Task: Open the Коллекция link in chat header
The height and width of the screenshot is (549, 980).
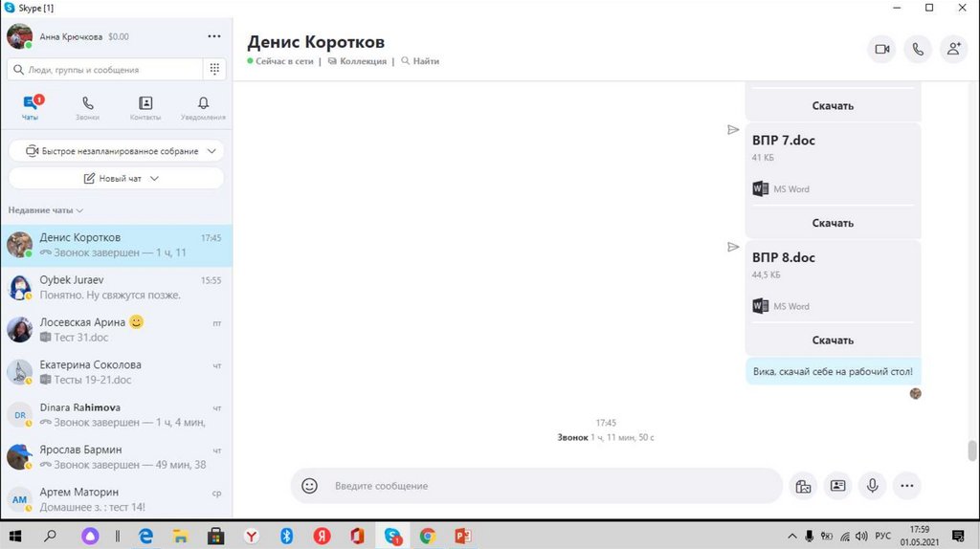Action: click(362, 61)
